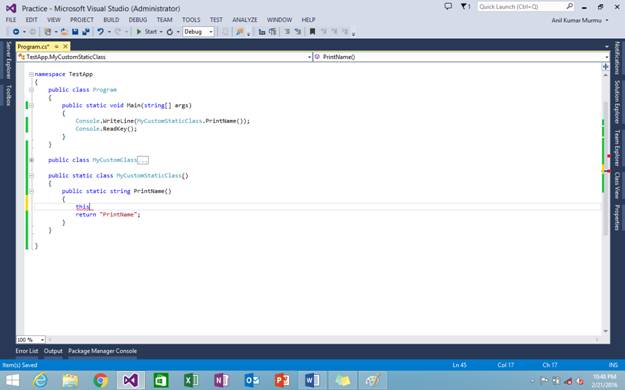Viewport: 625px width, 390px height.
Task: Open the TOOLS menu
Action: [x=191, y=20]
